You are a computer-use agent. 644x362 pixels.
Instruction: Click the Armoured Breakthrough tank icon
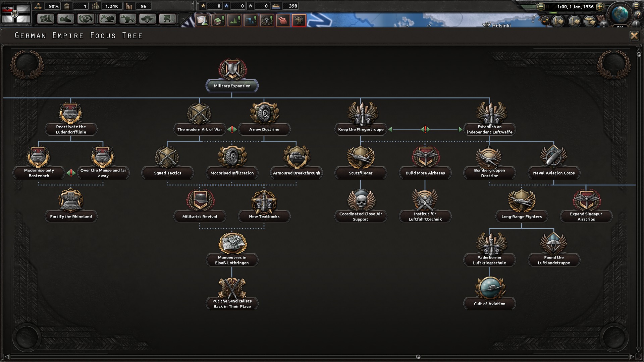coord(297,157)
